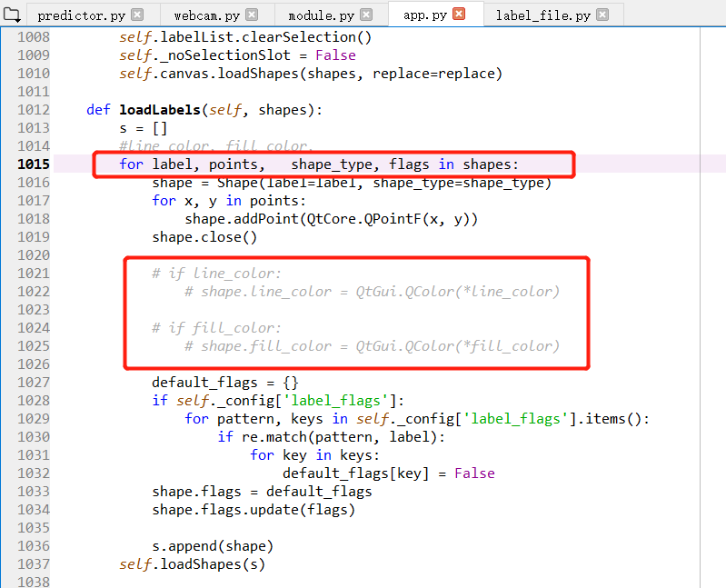Click the 'default_flags = {}' line
Image resolution: width=726 pixels, height=588 pixels.
(x=225, y=383)
